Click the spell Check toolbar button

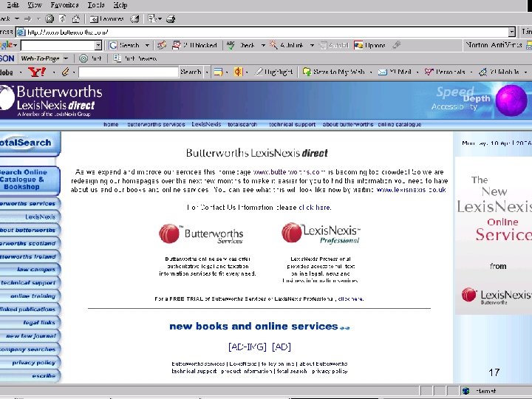click(x=241, y=45)
